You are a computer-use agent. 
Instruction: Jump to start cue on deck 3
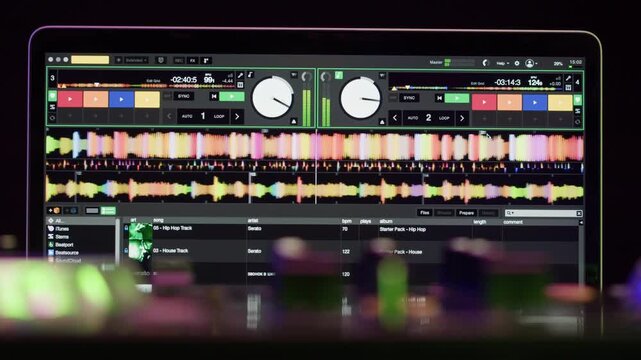214,96
